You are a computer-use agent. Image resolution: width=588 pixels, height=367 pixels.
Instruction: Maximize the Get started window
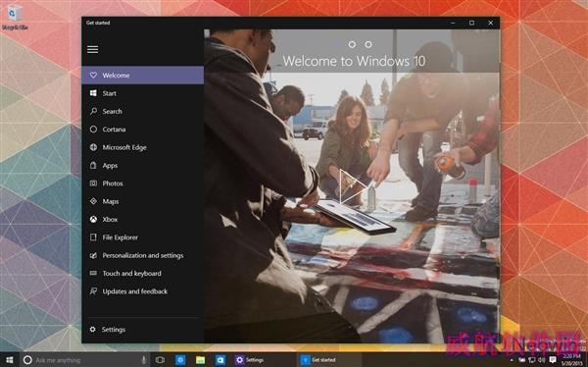[471, 23]
